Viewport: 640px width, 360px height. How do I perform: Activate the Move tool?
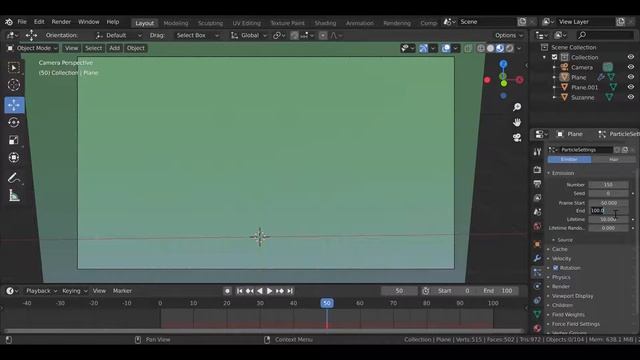[14, 105]
